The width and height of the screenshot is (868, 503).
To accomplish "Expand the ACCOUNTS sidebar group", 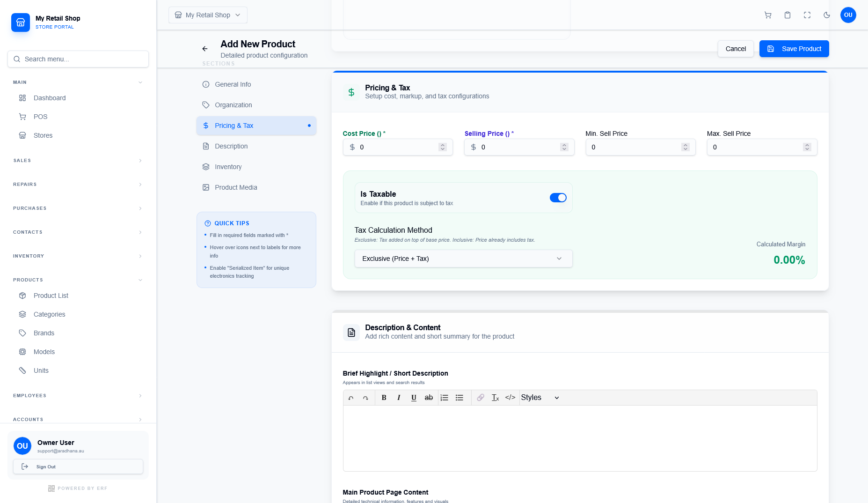I will pyautogui.click(x=78, y=420).
